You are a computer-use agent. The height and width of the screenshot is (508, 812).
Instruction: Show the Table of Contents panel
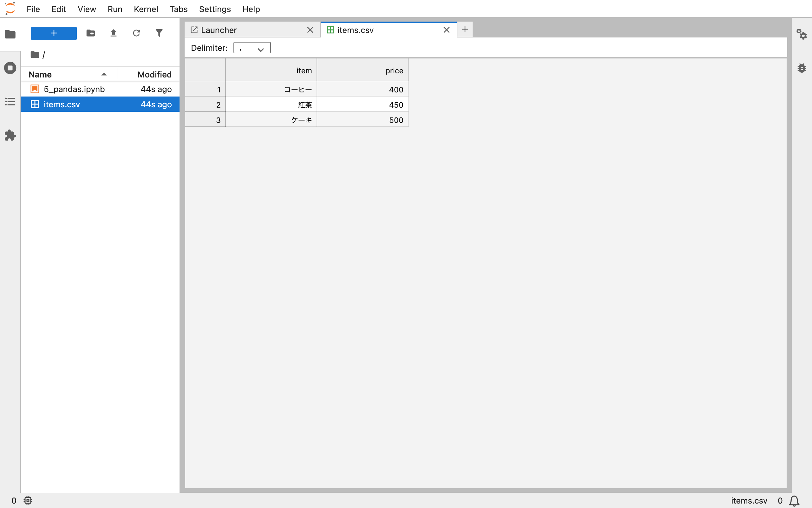(10, 102)
